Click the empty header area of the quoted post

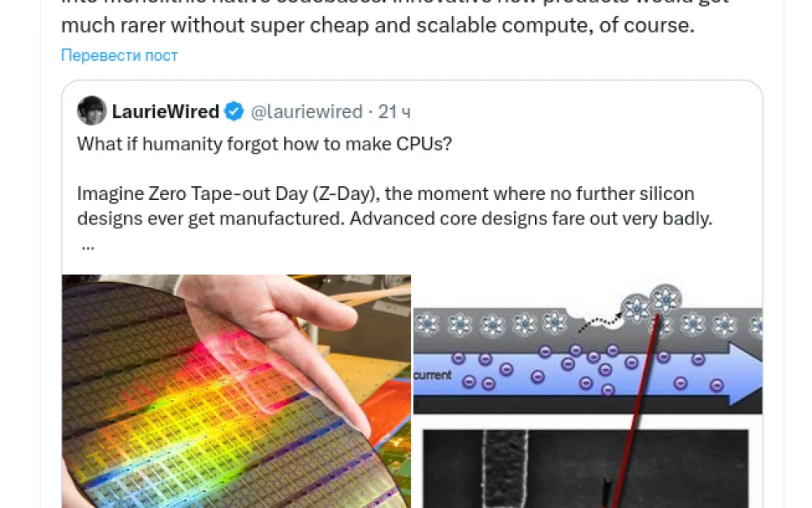[585, 111]
